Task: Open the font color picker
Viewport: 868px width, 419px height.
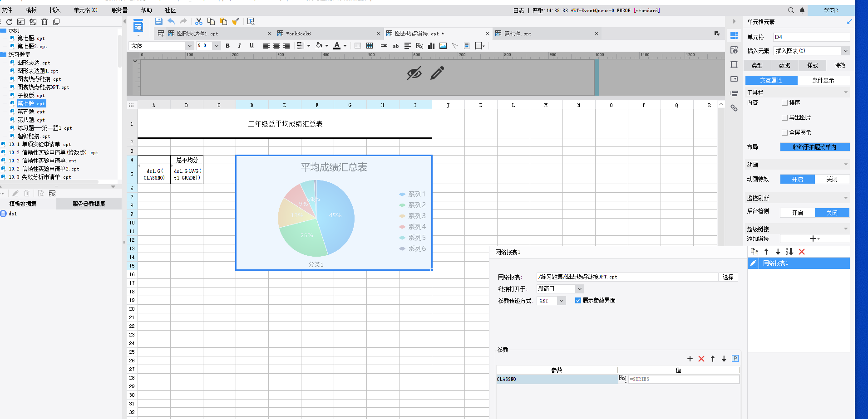Action: [x=340, y=46]
